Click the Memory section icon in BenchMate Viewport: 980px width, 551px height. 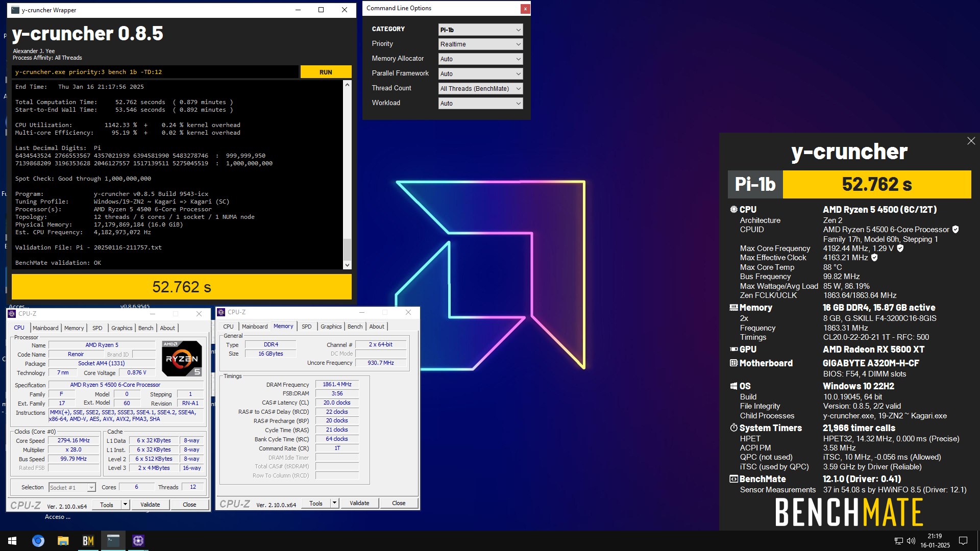[x=733, y=308]
